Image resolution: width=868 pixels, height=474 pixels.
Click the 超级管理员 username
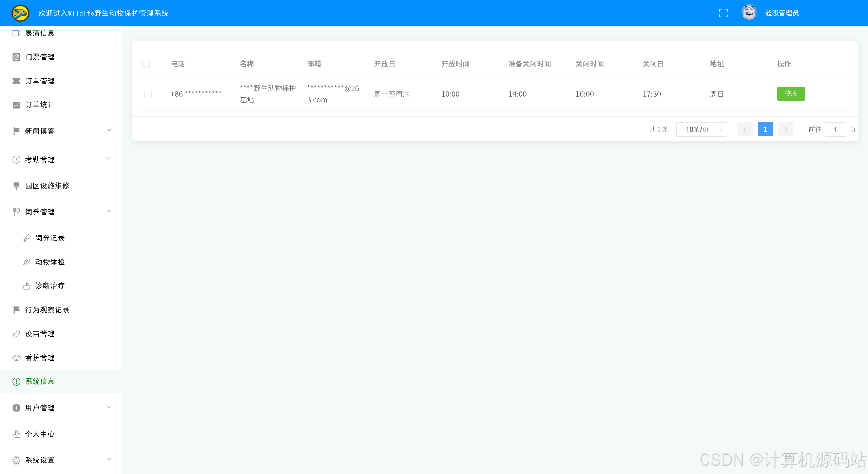782,13
